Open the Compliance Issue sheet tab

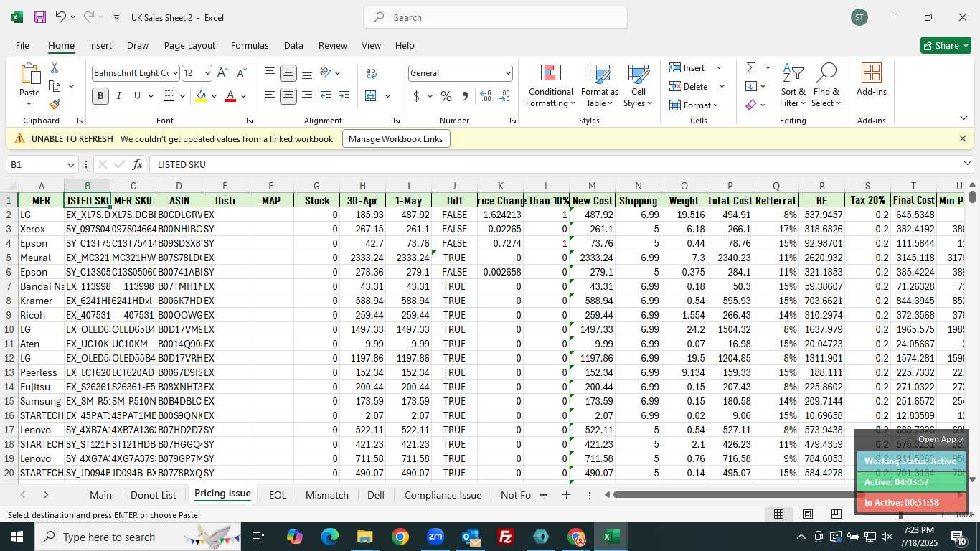(443, 495)
